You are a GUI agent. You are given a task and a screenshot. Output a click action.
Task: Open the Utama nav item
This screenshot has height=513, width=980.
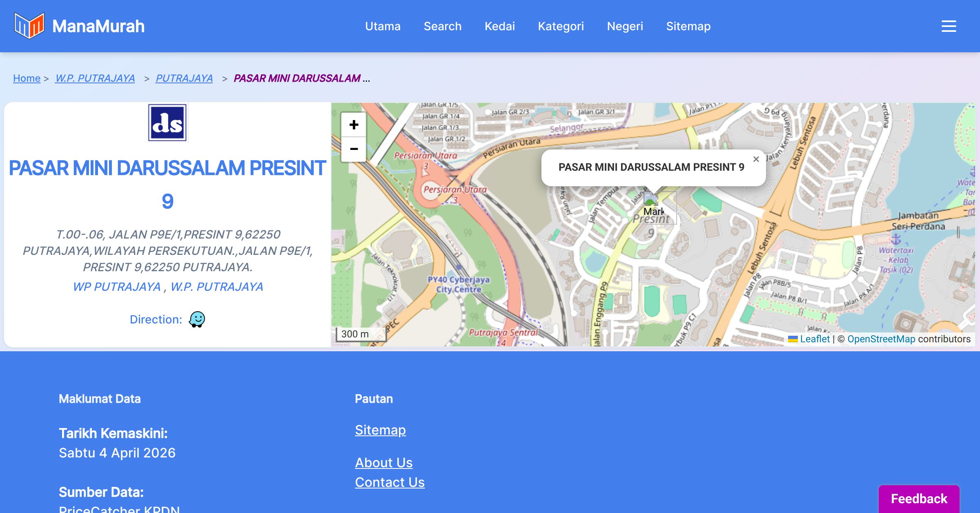click(x=383, y=26)
